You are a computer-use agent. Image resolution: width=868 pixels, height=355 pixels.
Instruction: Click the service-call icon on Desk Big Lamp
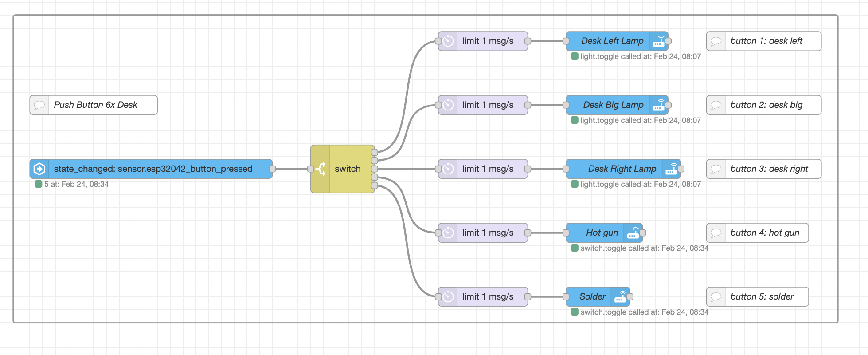tap(659, 105)
